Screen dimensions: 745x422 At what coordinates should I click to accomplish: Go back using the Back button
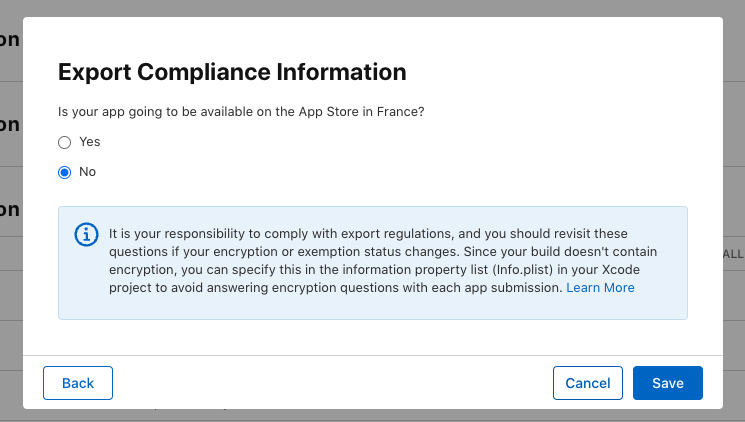(78, 383)
